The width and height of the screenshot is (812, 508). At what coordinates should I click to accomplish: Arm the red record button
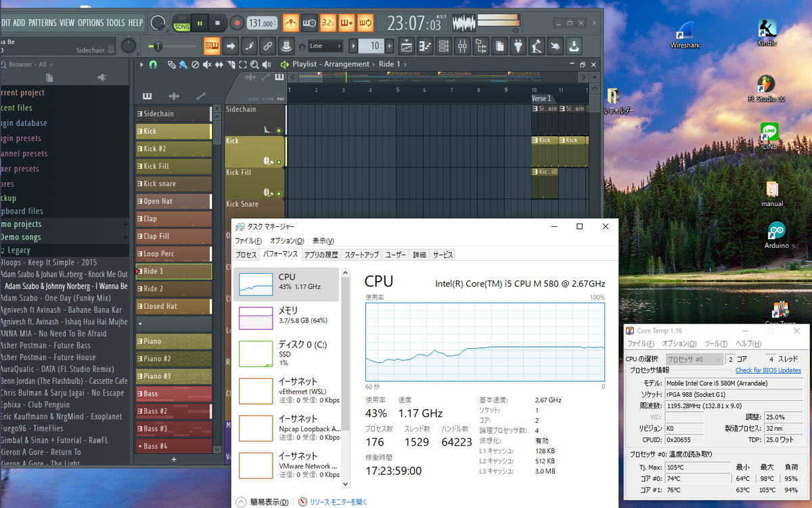(236, 23)
